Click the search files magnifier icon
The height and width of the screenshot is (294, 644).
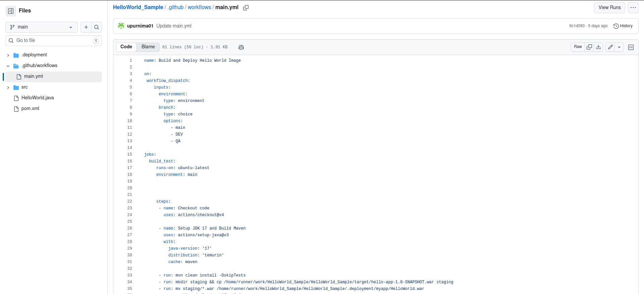(97, 27)
